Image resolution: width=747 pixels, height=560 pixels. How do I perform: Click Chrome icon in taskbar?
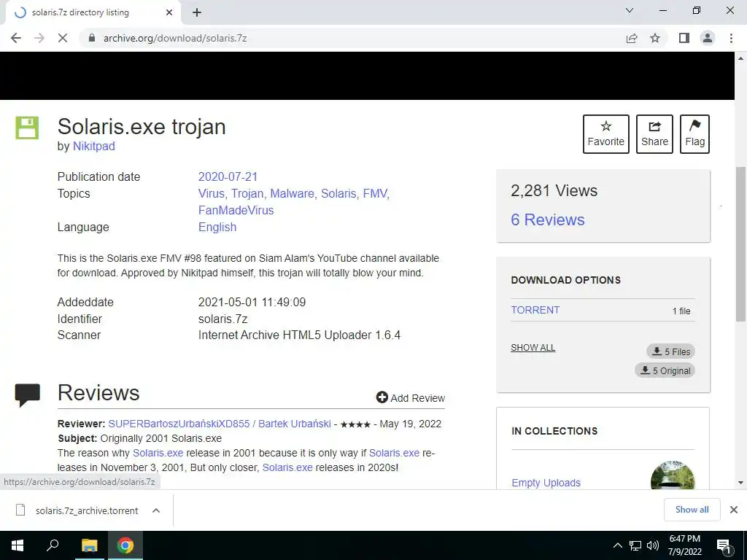pos(125,545)
